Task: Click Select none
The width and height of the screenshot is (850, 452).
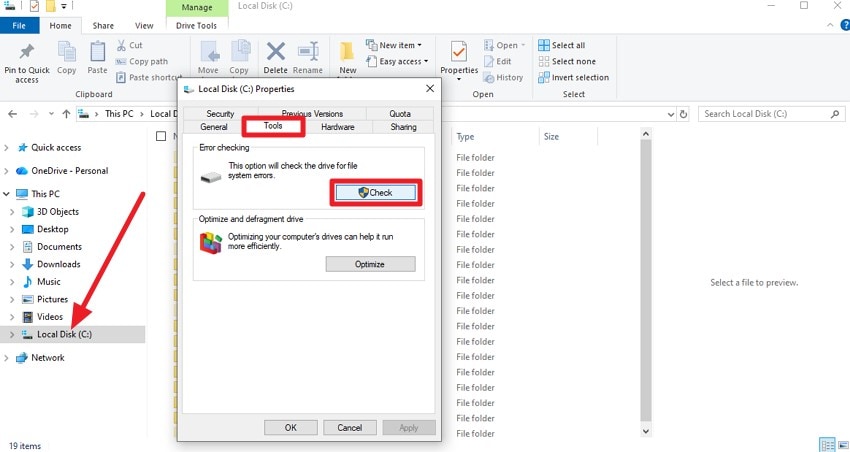Action: [567, 61]
